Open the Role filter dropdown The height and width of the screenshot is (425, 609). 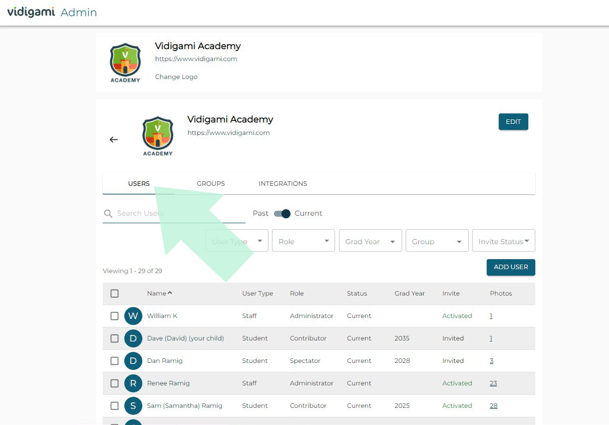point(303,241)
